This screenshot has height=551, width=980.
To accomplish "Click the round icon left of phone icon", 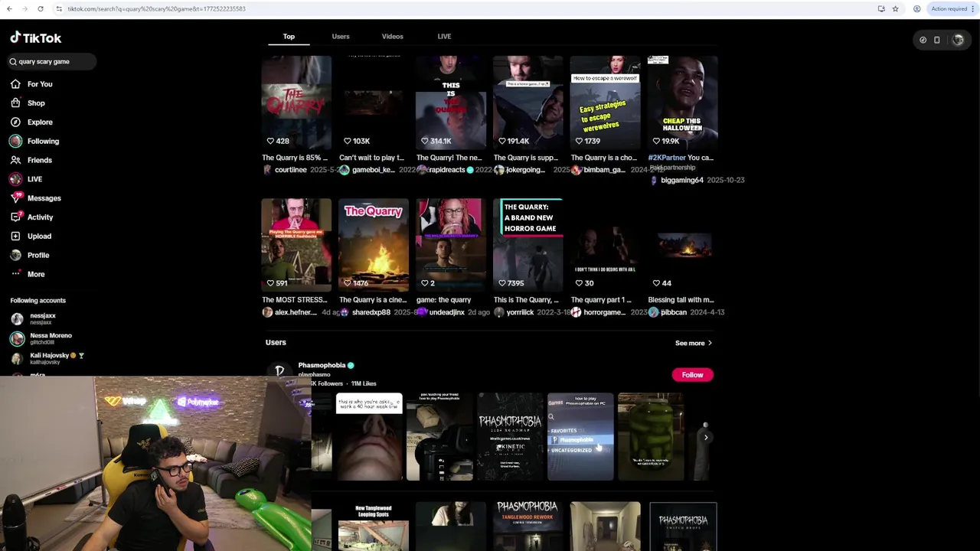I will (923, 40).
